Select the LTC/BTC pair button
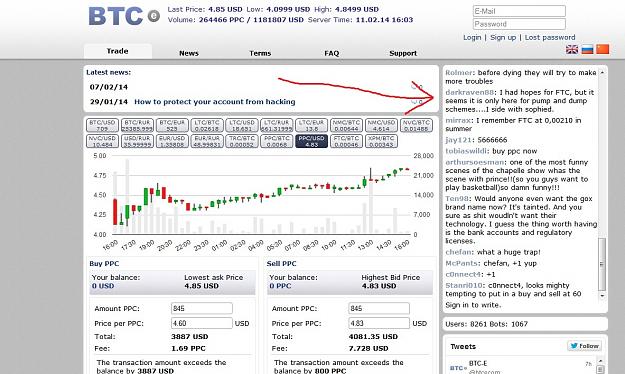 207,125
